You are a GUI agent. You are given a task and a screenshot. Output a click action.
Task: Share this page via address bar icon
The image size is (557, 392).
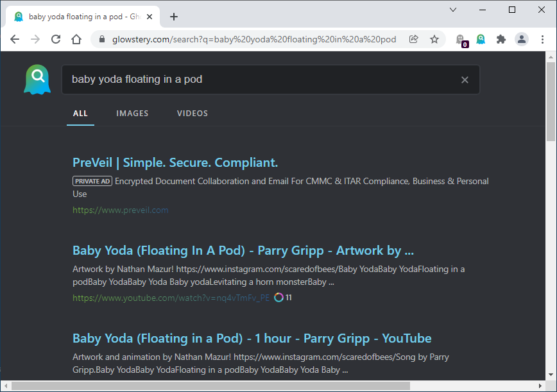click(413, 39)
